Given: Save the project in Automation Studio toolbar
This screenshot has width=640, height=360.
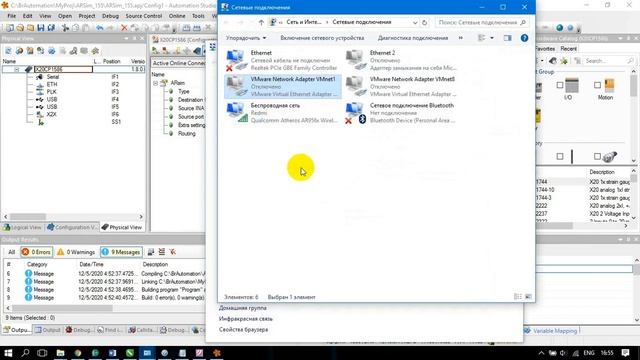Looking at the screenshot, I should coord(40,28).
